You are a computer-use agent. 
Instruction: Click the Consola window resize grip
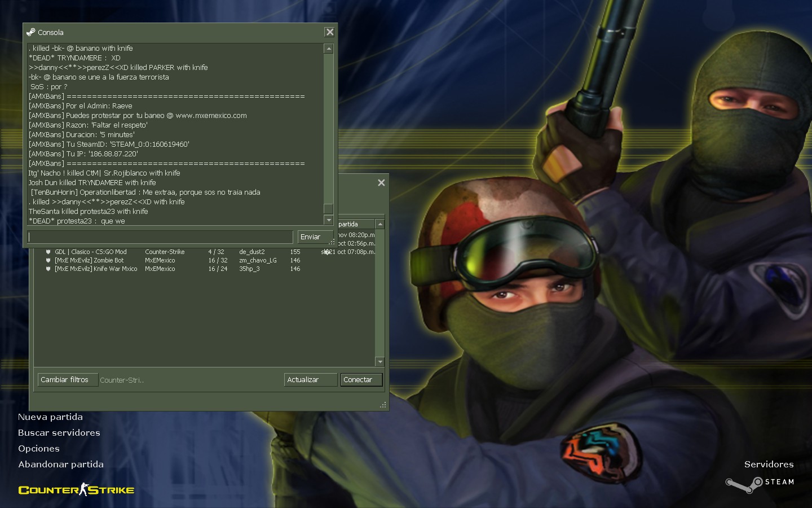click(x=333, y=242)
